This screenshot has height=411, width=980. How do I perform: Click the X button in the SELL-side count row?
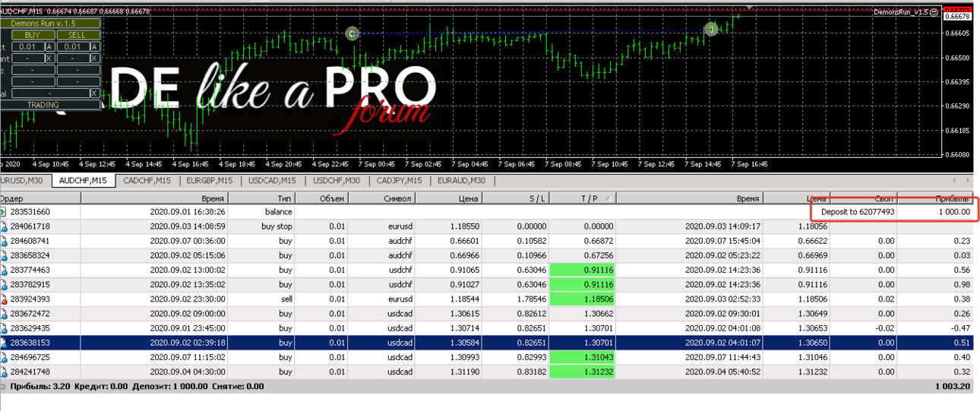coord(94,58)
